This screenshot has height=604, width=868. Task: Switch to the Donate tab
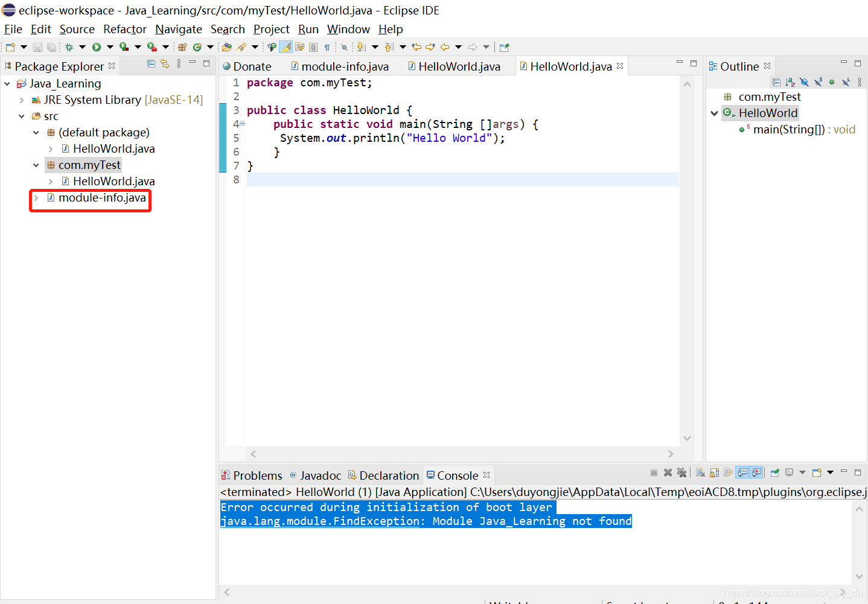(247, 66)
